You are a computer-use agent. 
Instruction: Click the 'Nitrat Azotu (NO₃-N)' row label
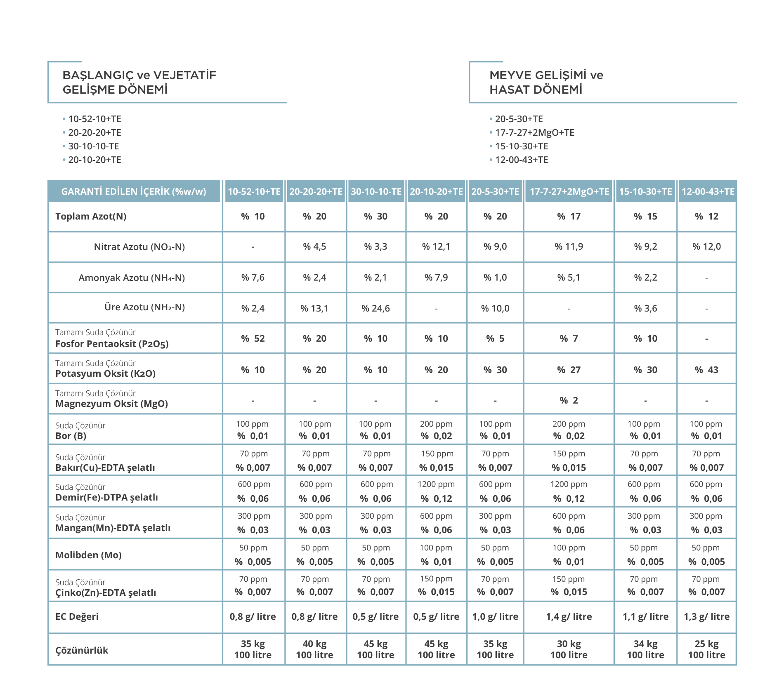(139, 247)
